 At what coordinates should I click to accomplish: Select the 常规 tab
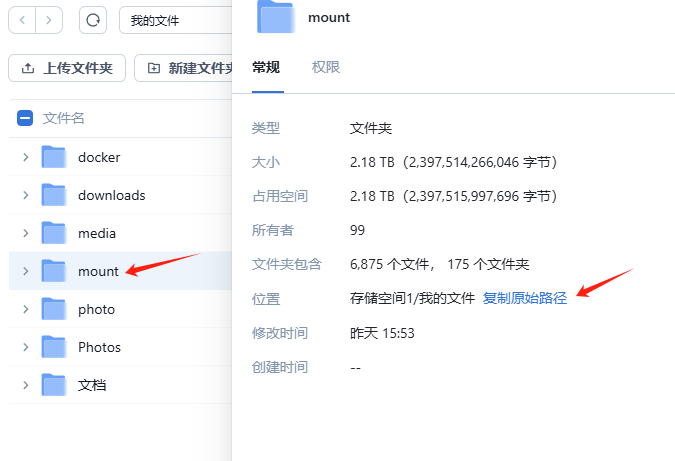pyautogui.click(x=266, y=67)
